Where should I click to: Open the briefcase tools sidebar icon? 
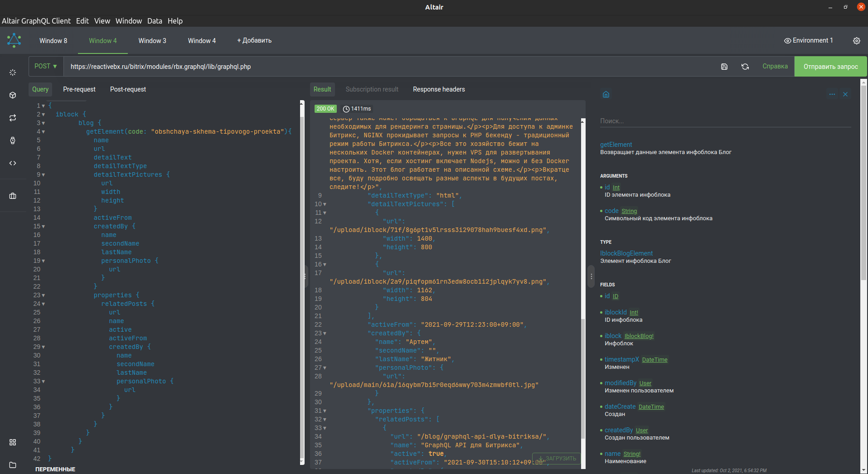[13, 196]
